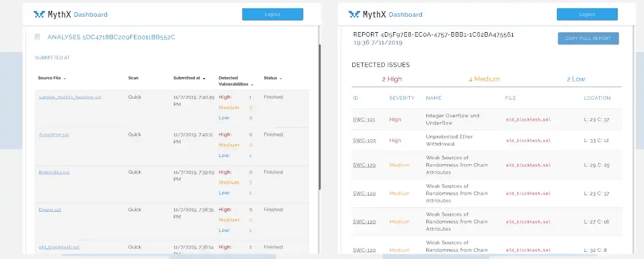The image size is (644, 259).
Task: Sort by Status column arrow
Action: coord(281,79)
